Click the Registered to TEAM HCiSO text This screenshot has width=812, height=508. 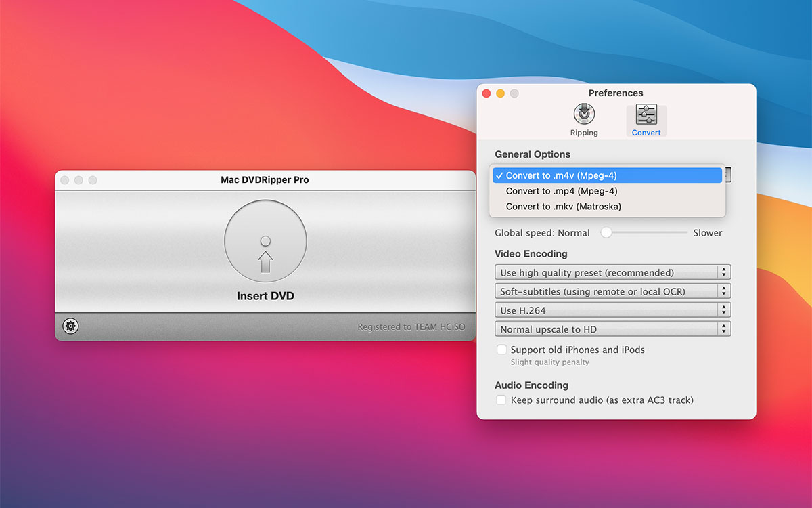(411, 327)
